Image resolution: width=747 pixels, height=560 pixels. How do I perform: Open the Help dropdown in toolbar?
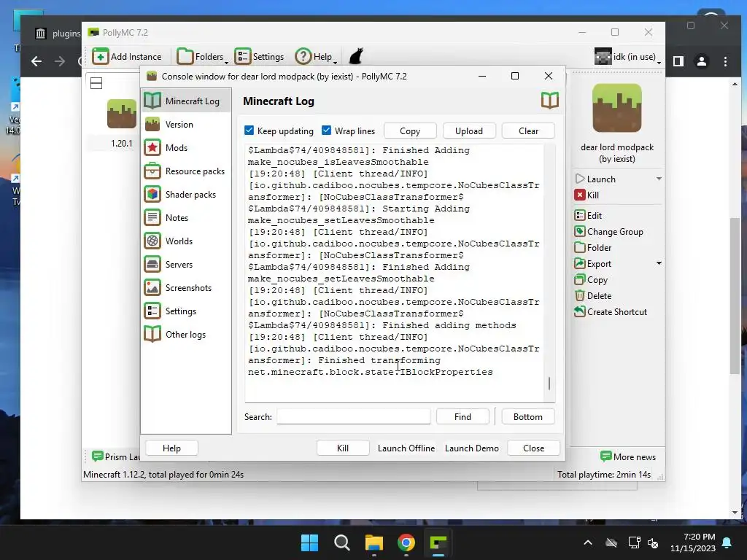pos(316,57)
